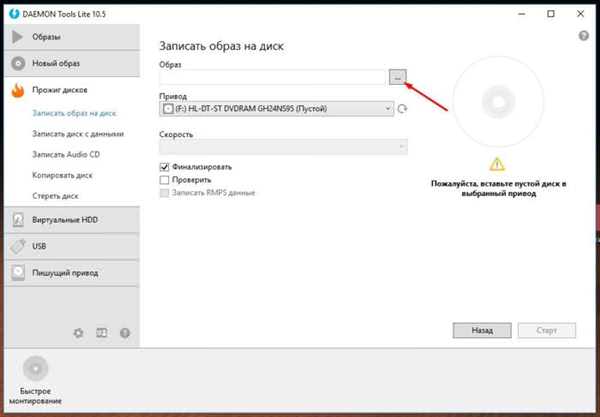Choose Копировать диск option
Image resolution: width=600 pixels, height=417 pixels.
point(62,175)
